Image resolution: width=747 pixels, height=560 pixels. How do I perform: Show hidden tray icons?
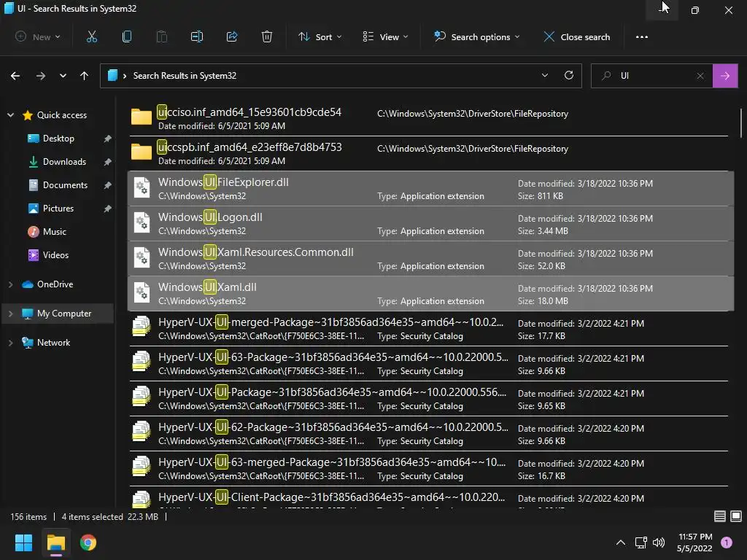click(621, 542)
